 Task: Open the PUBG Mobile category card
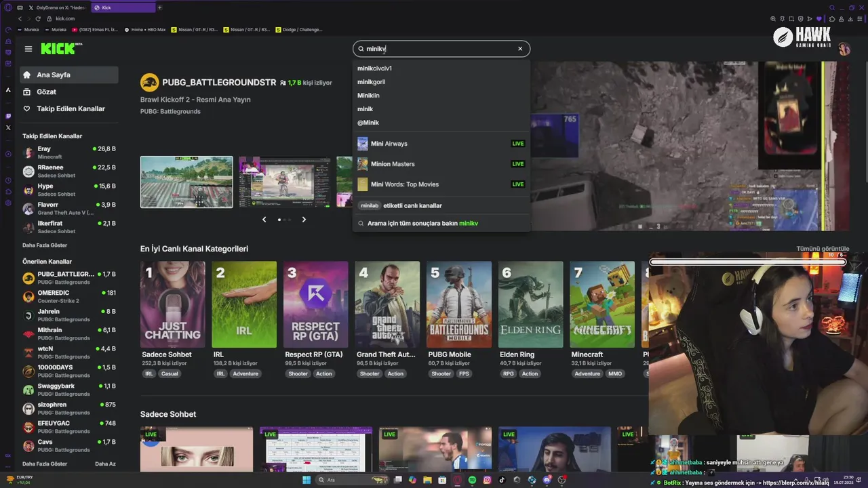point(459,304)
